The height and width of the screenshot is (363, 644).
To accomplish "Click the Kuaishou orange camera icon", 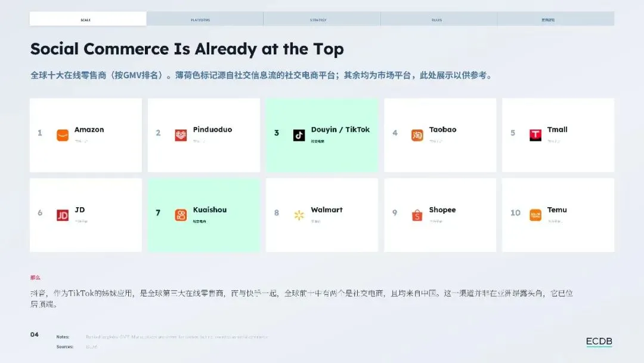I will coord(181,215).
